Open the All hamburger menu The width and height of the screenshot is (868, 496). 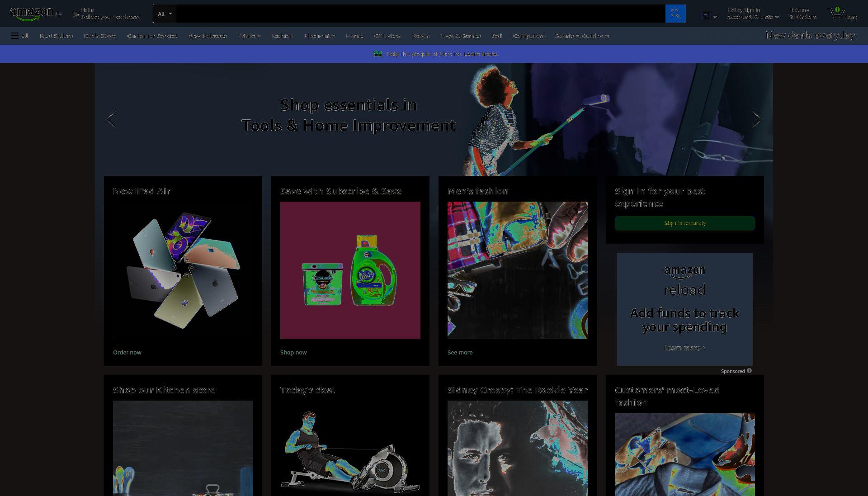pyautogui.click(x=20, y=36)
